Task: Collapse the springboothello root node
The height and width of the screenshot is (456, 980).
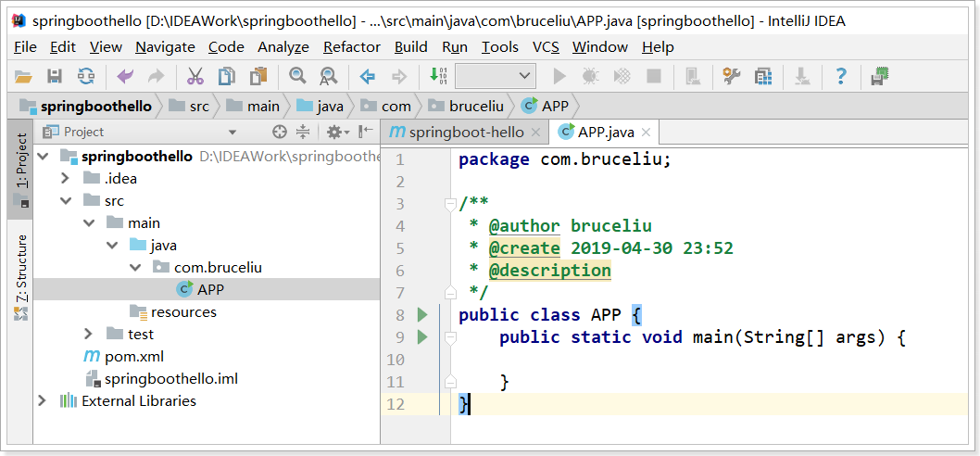Action: point(43,157)
